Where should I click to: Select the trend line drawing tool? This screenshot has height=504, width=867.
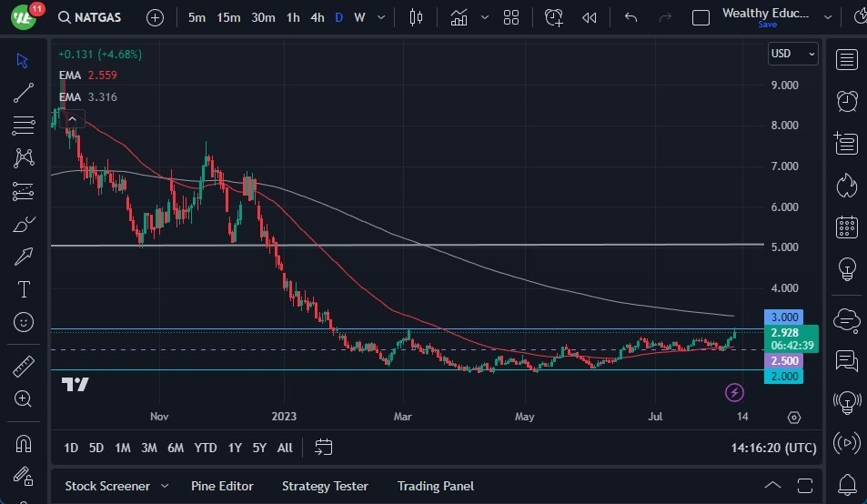point(24,93)
